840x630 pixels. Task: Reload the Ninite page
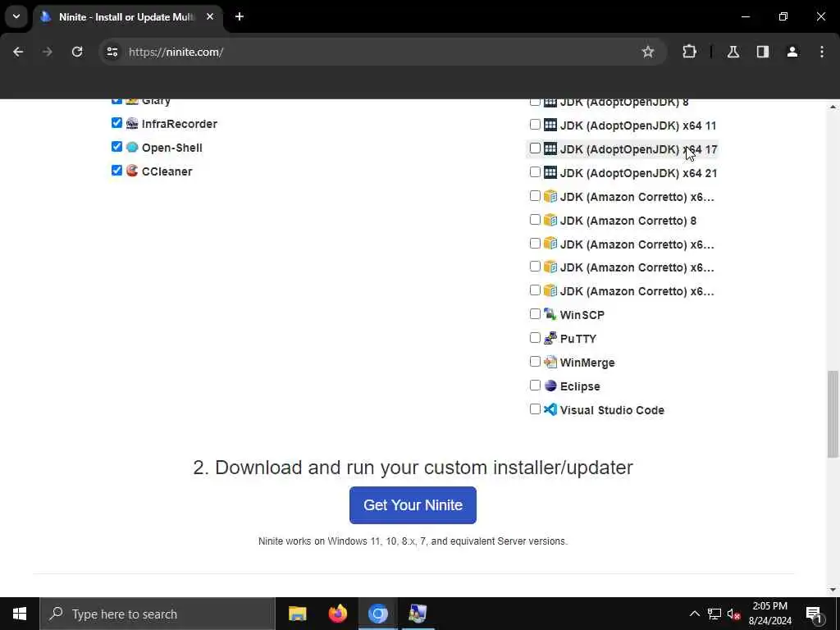77,52
